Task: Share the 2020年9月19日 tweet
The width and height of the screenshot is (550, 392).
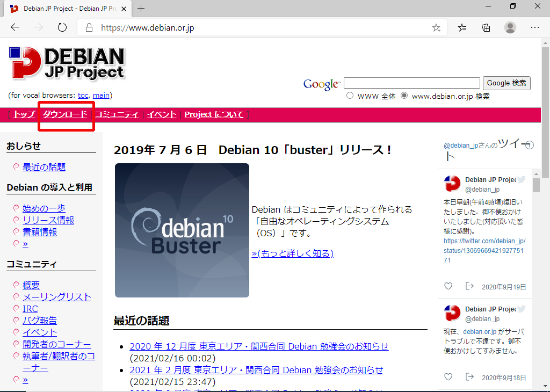Action: click(x=469, y=286)
